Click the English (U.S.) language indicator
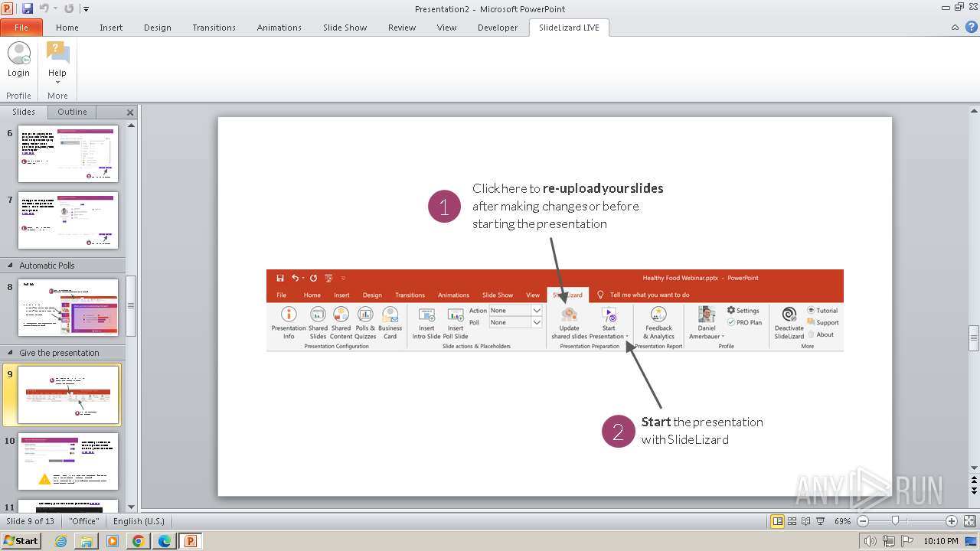 pyautogui.click(x=139, y=521)
